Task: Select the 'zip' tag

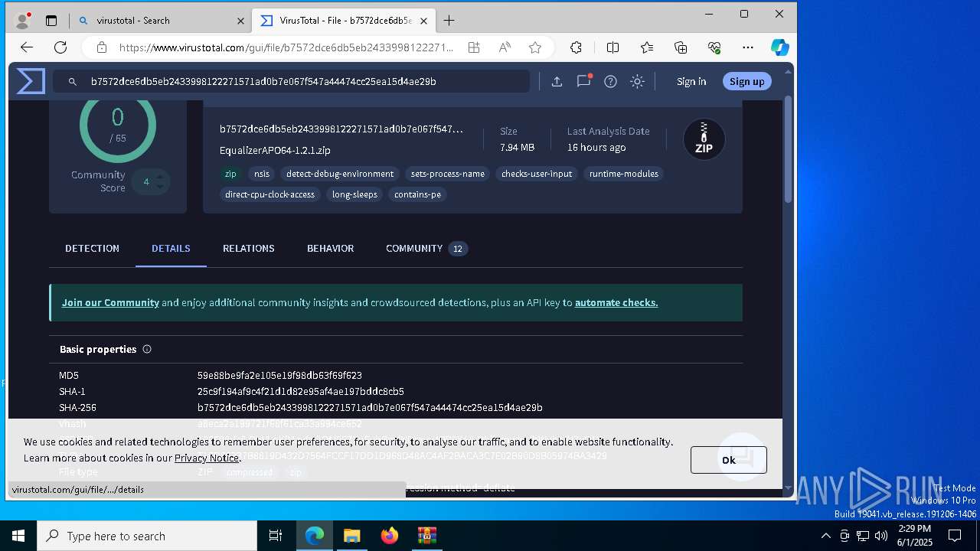Action: click(x=230, y=174)
